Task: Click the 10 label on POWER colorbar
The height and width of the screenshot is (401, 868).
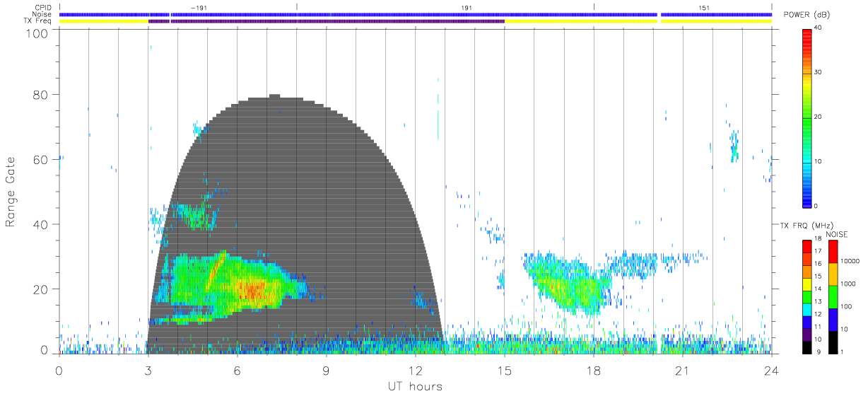Action: coord(819,161)
